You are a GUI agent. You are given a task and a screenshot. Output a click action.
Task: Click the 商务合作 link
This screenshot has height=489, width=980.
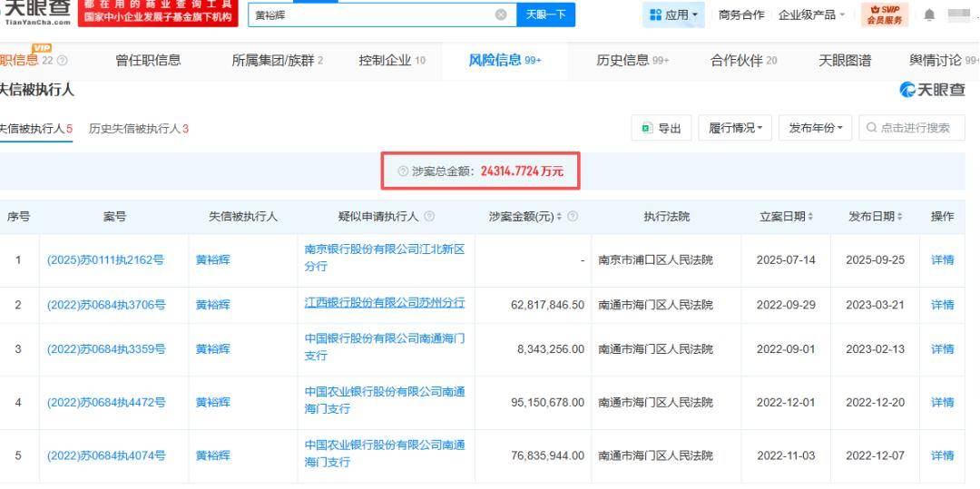point(741,15)
